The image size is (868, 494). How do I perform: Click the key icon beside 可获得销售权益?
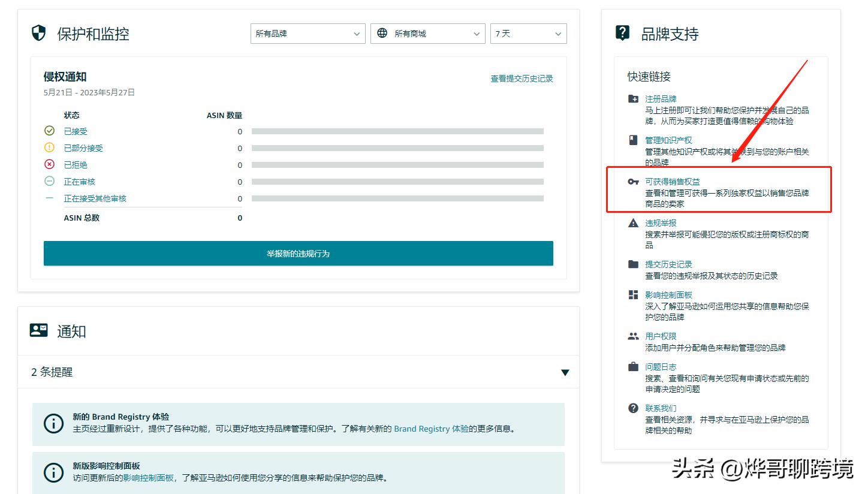pos(632,181)
